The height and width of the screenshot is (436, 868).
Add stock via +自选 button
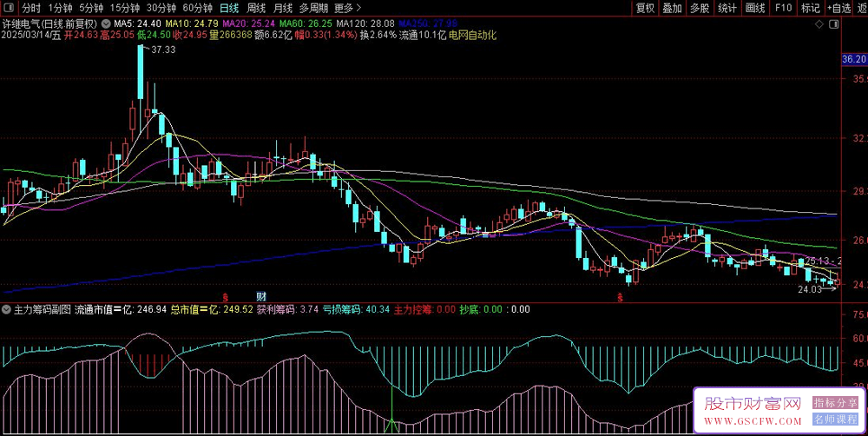[x=839, y=9]
